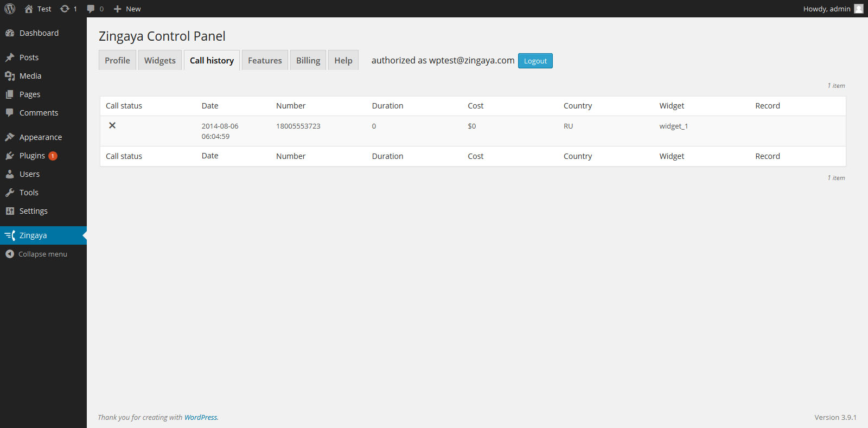
Task: Click the comments count 0 in admin bar
Action: 101,9
